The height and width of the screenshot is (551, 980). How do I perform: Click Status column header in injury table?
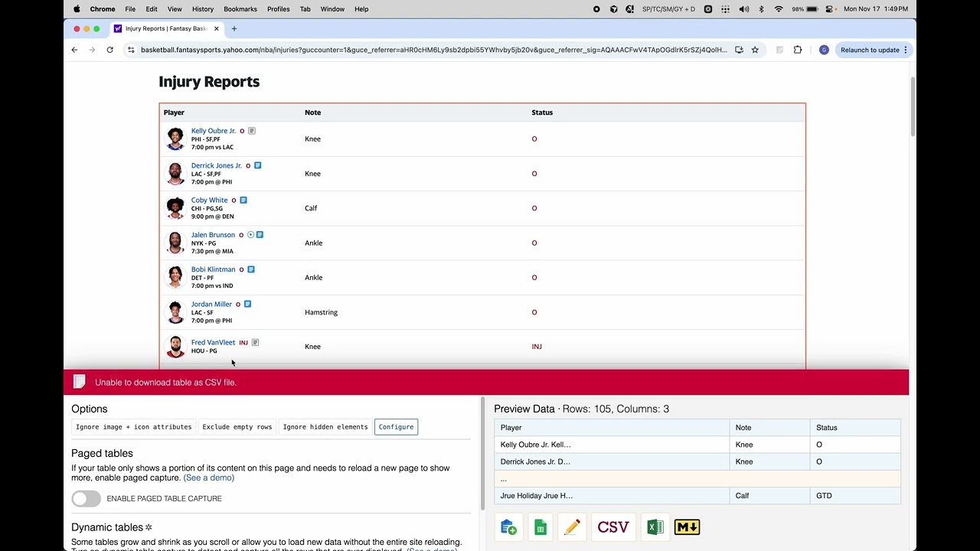tap(542, 112)
